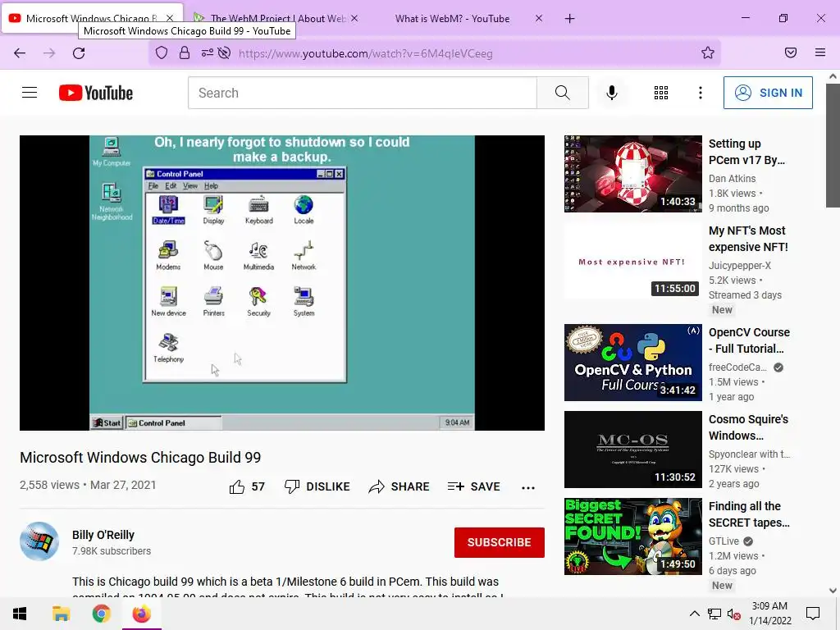Open Setting up PCem v17 thumbnail
Viewport: 840px width, 630px height.
(632, 174)
